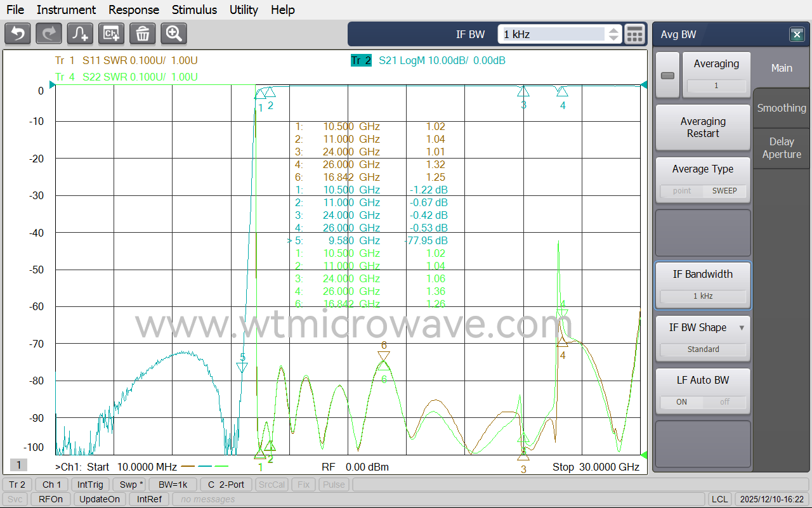Turn LF Auto BW off
This screenshot has height=508, width=812.
724,402
